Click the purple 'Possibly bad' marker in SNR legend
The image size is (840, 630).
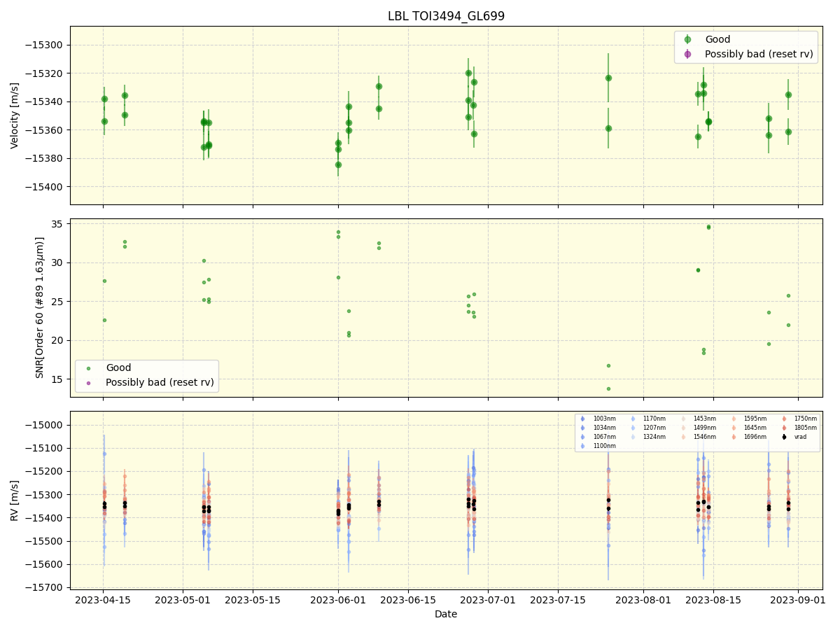(x=88, y=383)
